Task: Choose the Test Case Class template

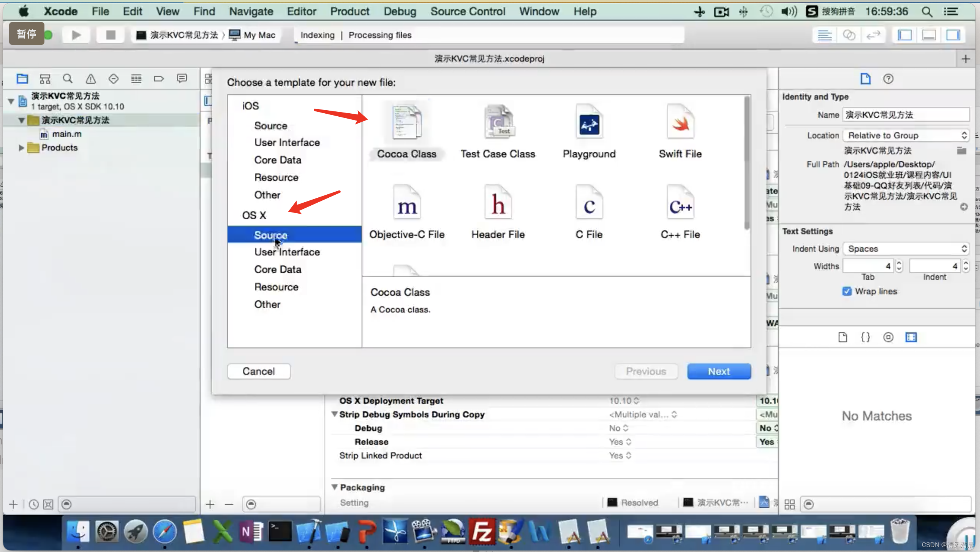Action: (498, 131)
